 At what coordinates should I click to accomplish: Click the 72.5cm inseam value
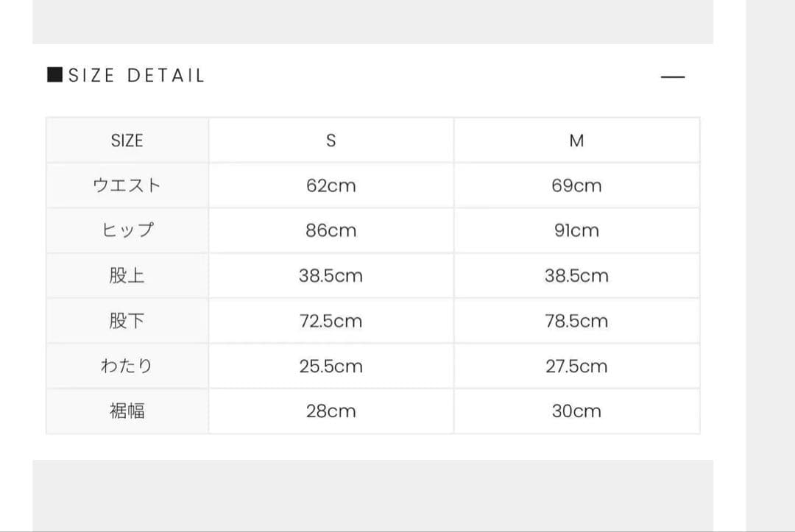331,321
